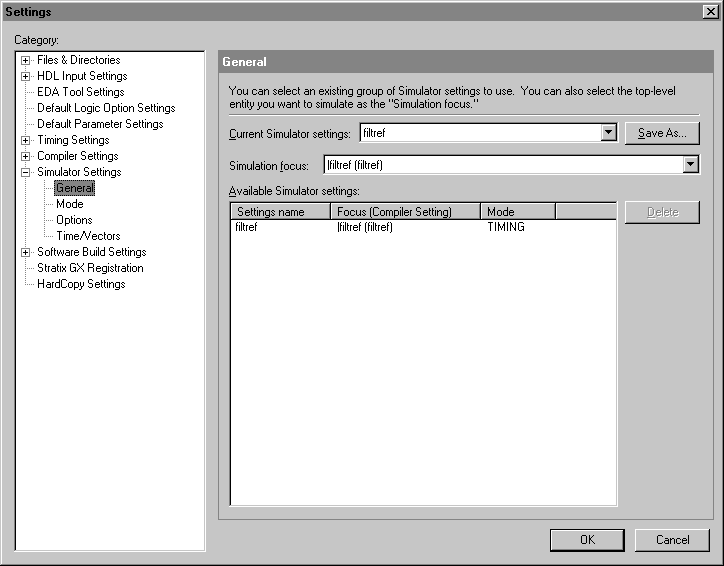Select the filtref row in settings list
The width and height of the screenshot is (724, 566).
[x=246, y=227]
